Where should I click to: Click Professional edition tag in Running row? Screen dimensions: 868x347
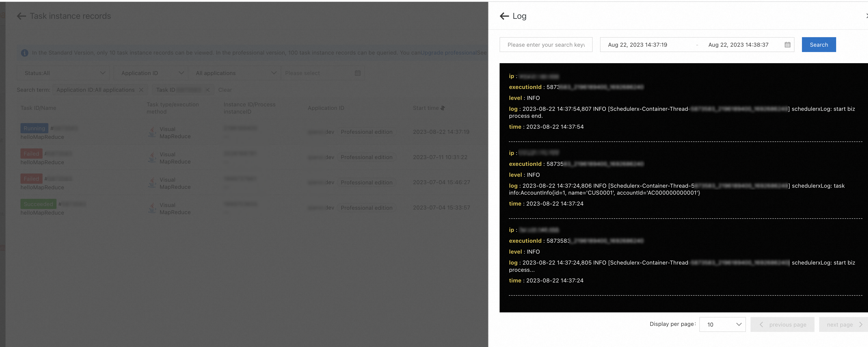(367, 132)
